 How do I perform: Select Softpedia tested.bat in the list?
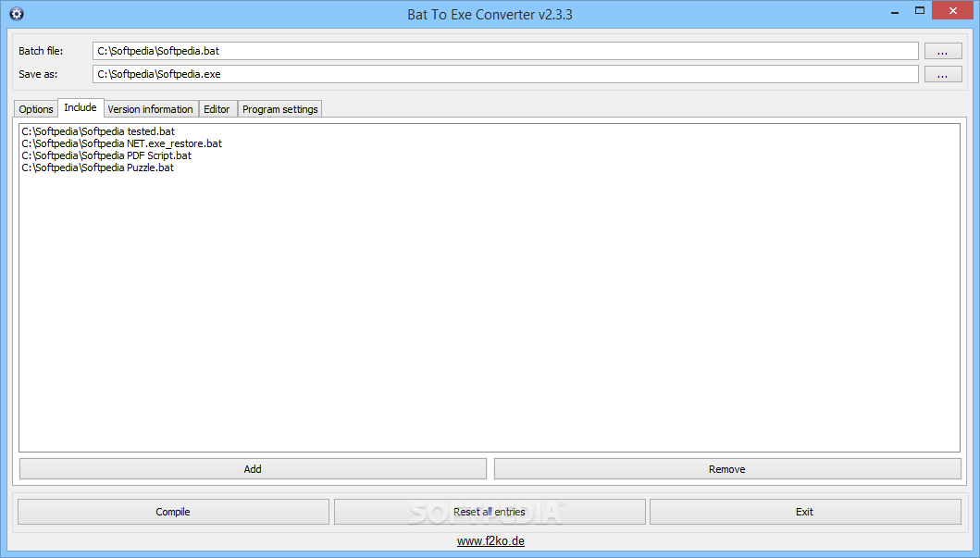(x=98, y=131)
